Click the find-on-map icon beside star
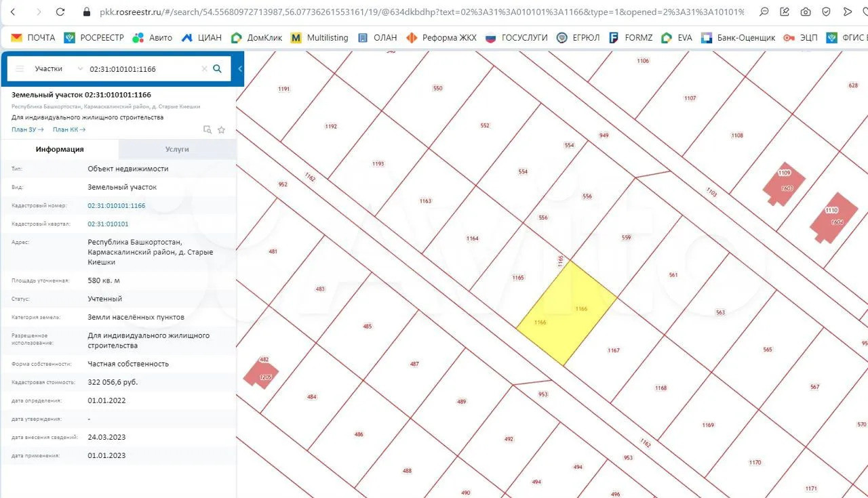This screenshot has width=868, height=498. point(208,129)
